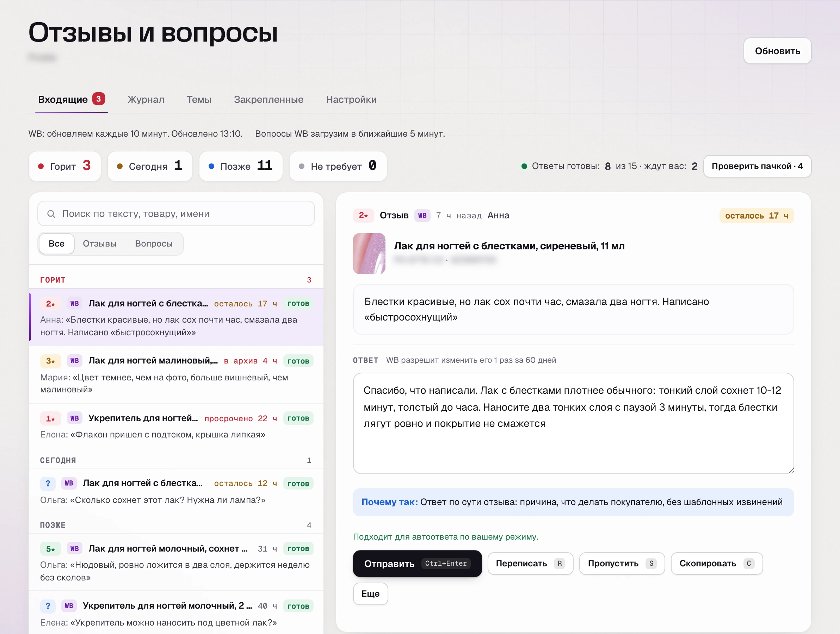Open Ольга's question about drying time
Image resolution: width=840 pixels, height=634 pixels.
tap(176, 491)
